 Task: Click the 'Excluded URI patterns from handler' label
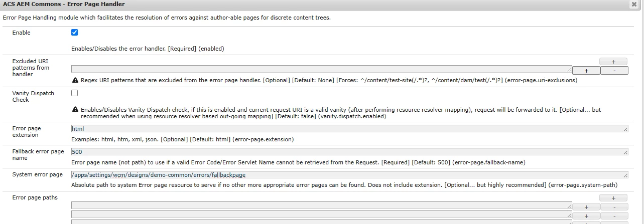[31, 68]
